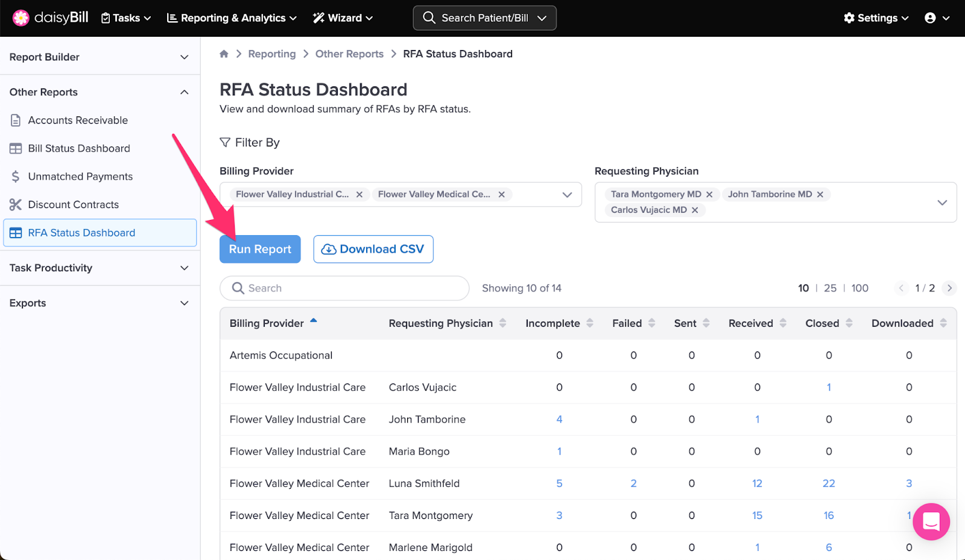Viewport: 965px width, 560px height.
Task: Open the Tasks menu
Action: (126, 18)
